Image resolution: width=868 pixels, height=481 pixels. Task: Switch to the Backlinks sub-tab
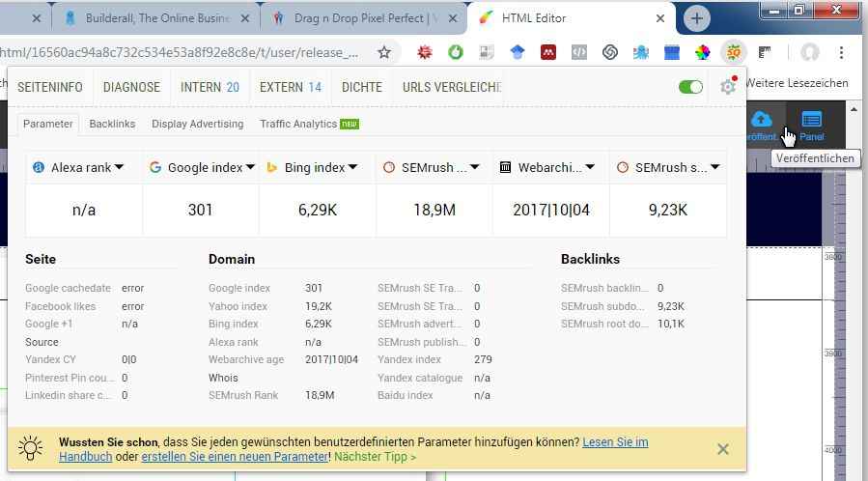(x=112, y=124)
